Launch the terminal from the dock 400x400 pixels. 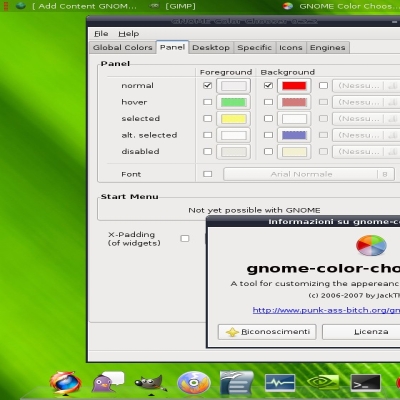(366, 383)
